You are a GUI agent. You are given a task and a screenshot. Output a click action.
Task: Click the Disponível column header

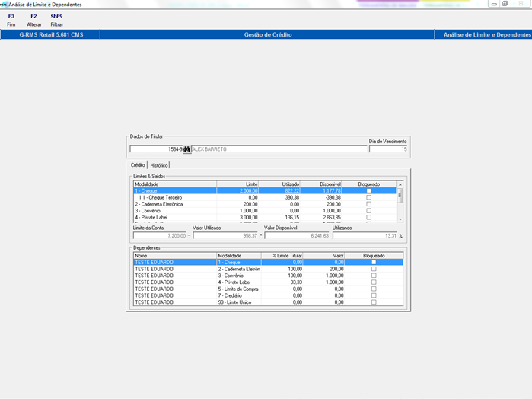pos(320,184)
